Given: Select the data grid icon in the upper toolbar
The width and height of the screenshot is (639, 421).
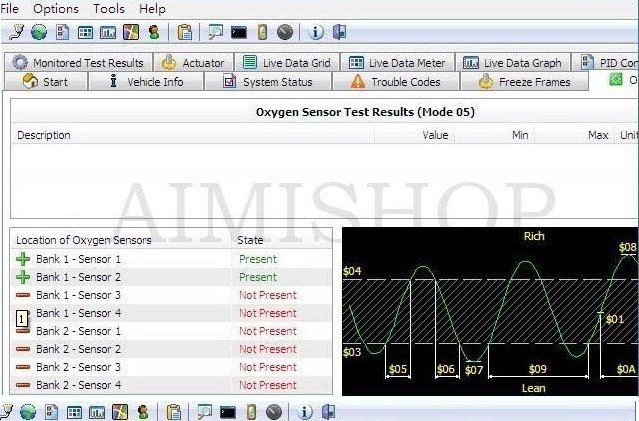Looking at the screenshot, I should [x=85, y=33].
